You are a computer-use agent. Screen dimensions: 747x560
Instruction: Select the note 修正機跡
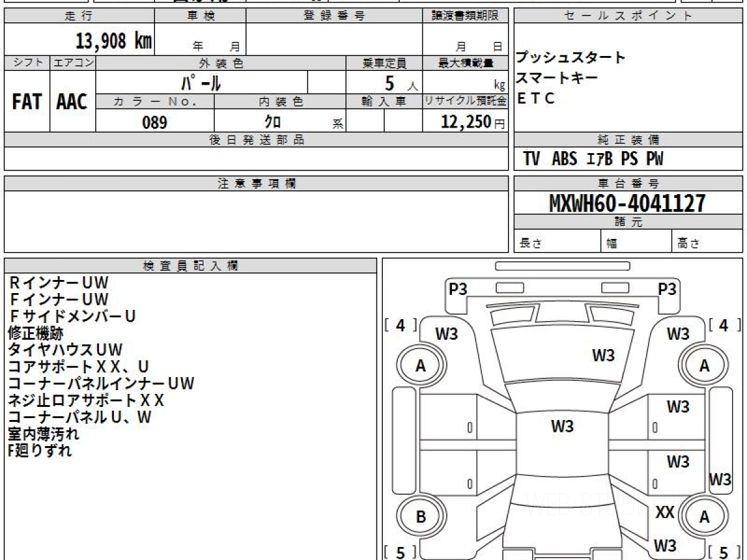click(35, 334)
